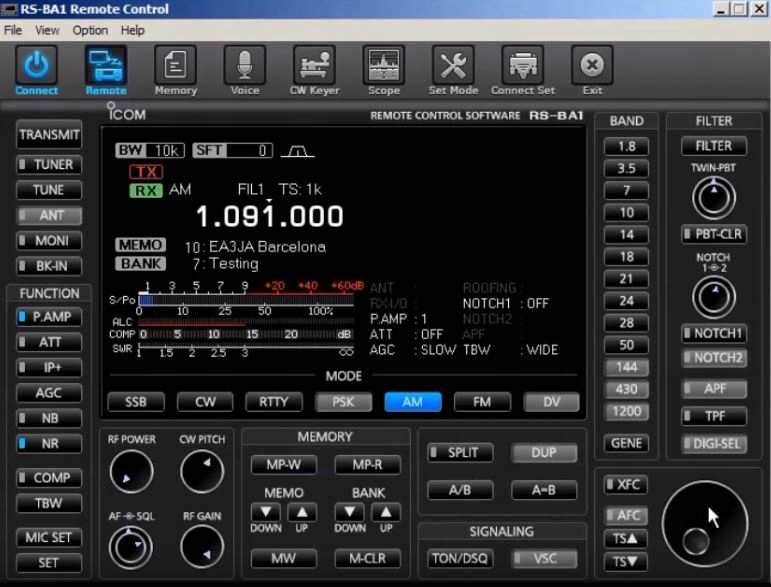Open the Remote toolbar icon

106,67
